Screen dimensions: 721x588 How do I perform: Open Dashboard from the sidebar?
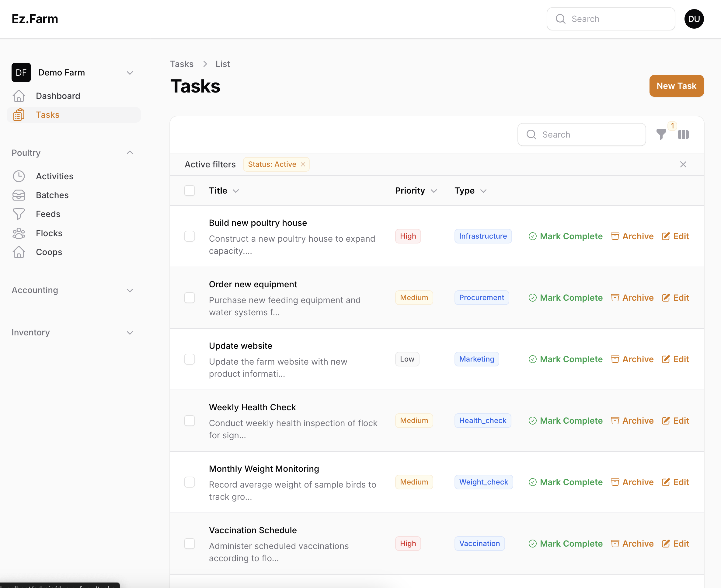(73, 96)
